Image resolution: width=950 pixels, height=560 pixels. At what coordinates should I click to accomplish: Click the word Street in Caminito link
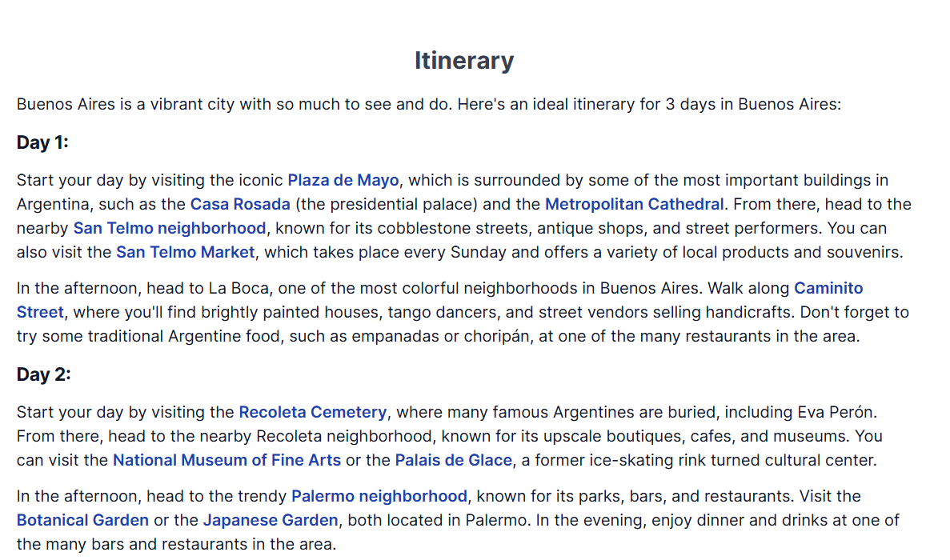pyautogui.click(x=40, y=312)
